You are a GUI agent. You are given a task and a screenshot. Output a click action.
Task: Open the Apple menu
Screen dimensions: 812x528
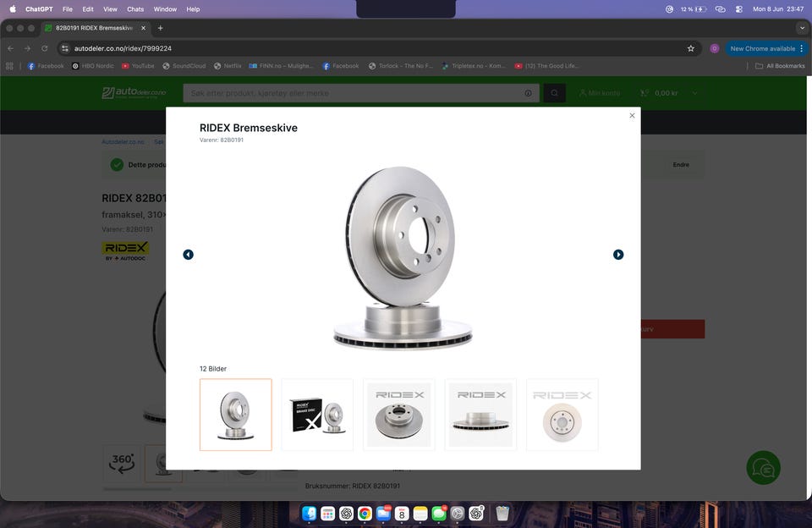click(x=13, y=8)
